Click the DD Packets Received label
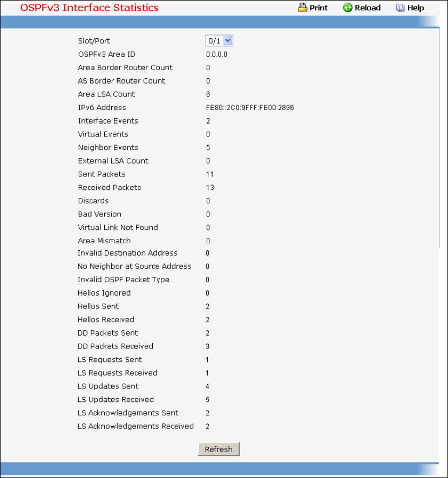448x478 pixels. pyautogui.click(x=116, y=346)
